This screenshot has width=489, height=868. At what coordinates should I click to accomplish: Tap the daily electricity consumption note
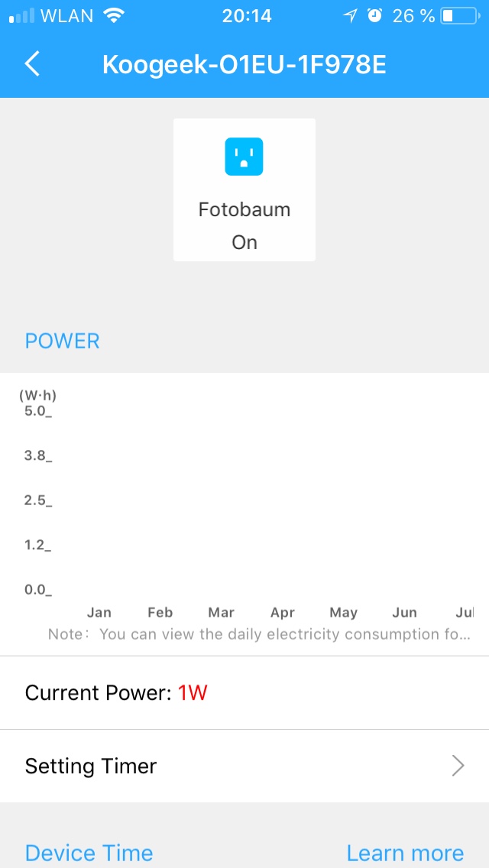pos(260,634)
